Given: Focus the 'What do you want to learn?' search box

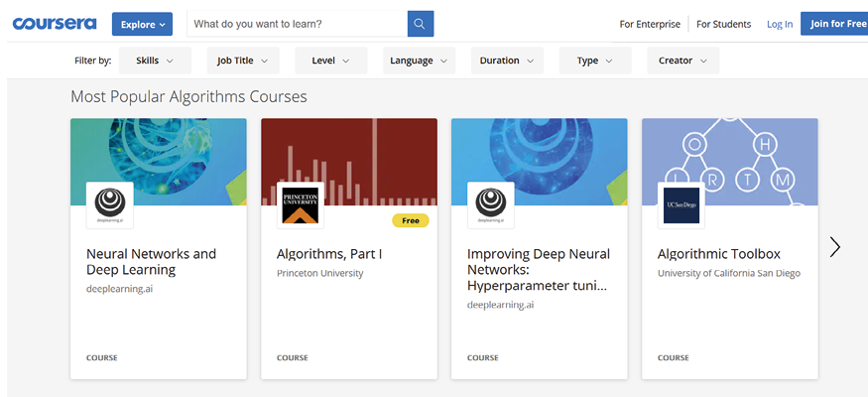Looking at the screenshot, I should point(298,24).
